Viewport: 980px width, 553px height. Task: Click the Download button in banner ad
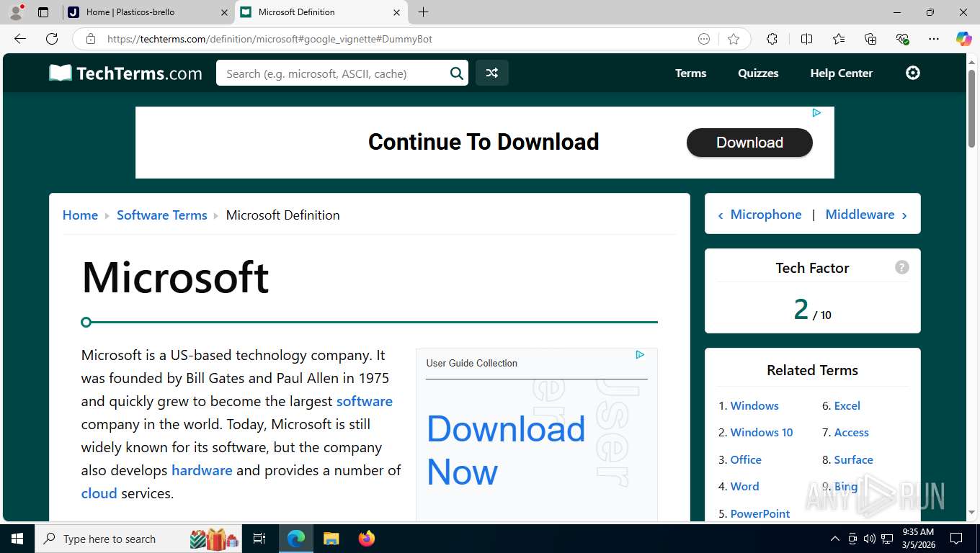click(x=749, y=143)
